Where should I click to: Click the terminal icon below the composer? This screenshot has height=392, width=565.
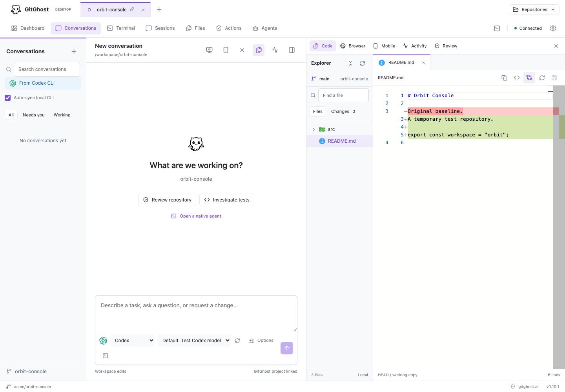[105, 356]
